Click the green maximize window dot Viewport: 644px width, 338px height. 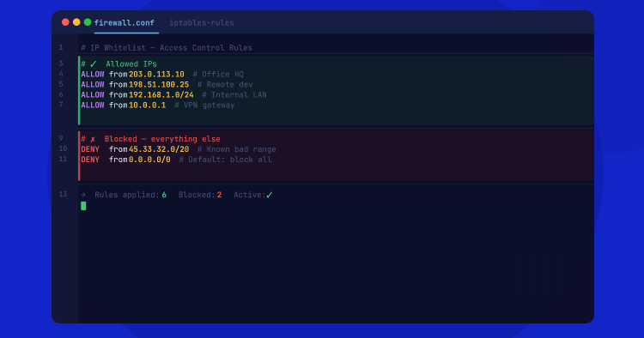point(88,22)
